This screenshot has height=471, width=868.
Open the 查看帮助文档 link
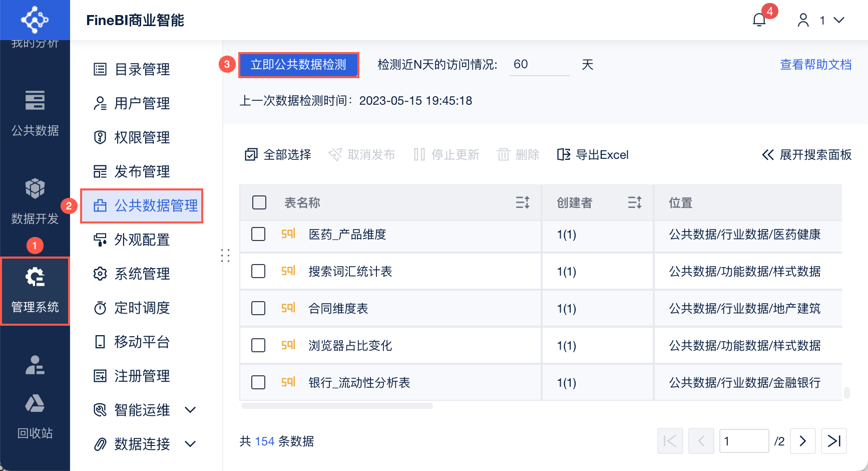point(815,65)
